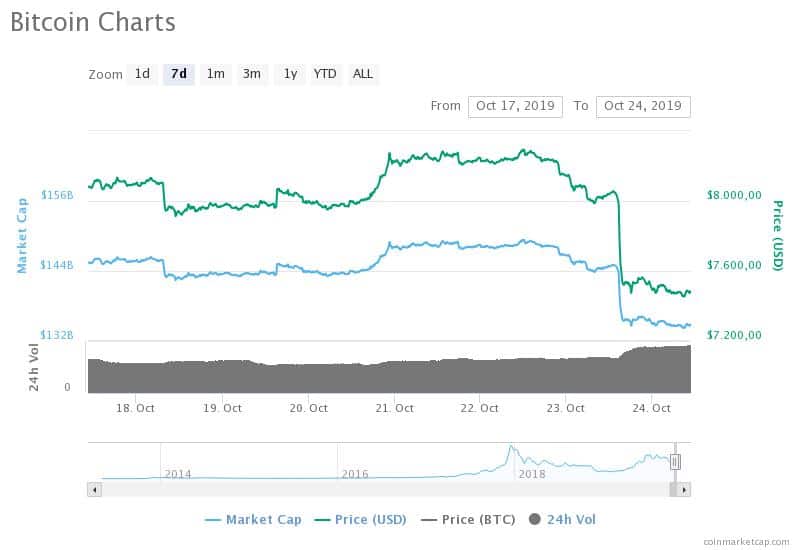Click the navigator left scroll arrow

point(94,490)
